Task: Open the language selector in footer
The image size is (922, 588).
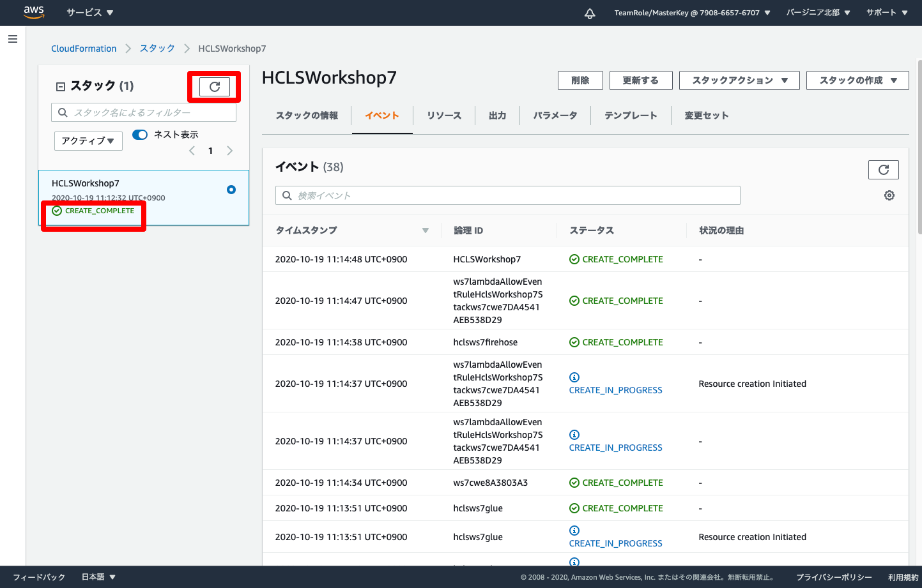Action: point(98,577)
